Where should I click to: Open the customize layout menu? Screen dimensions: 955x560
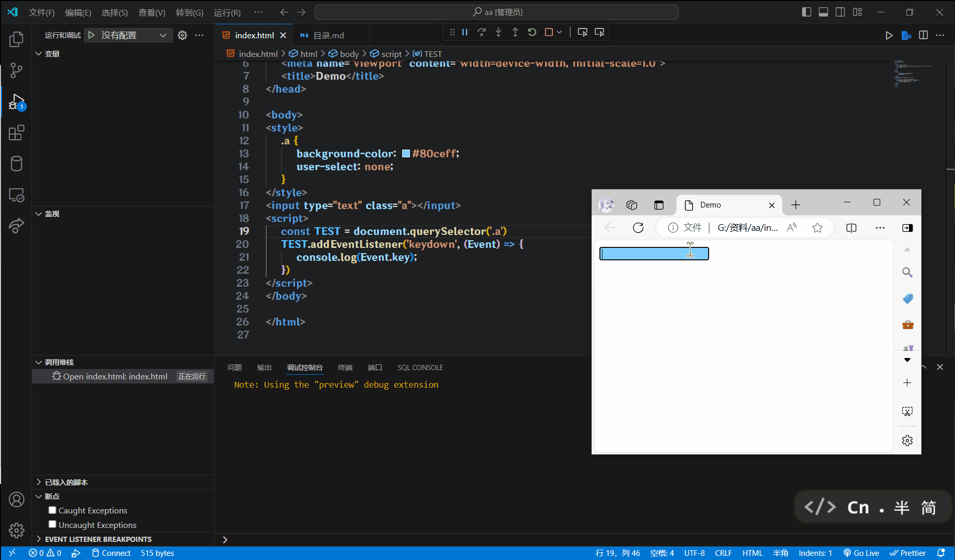click(x=858, y=12)
